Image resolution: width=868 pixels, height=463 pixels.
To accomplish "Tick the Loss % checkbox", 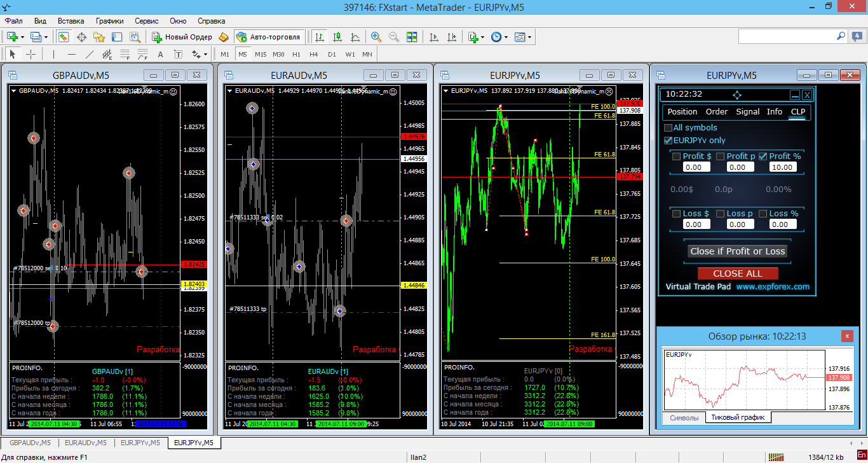I will (763, 214).
